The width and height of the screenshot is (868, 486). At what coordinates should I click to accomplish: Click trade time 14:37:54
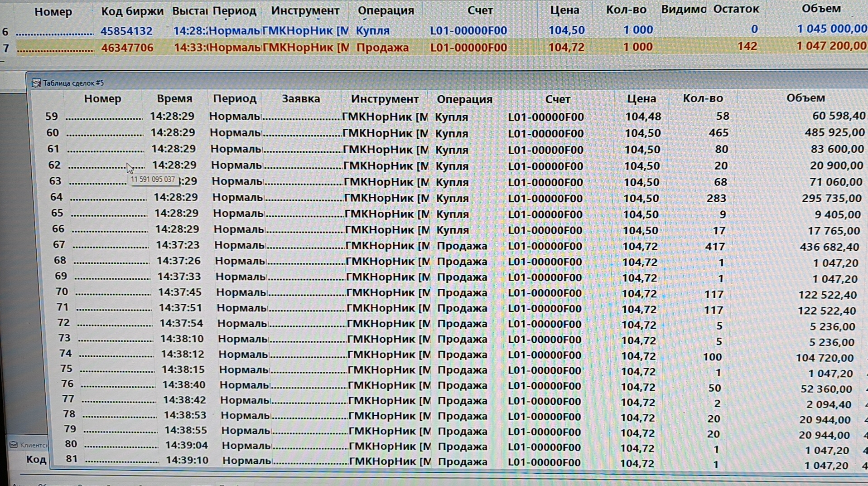point(182,324)
